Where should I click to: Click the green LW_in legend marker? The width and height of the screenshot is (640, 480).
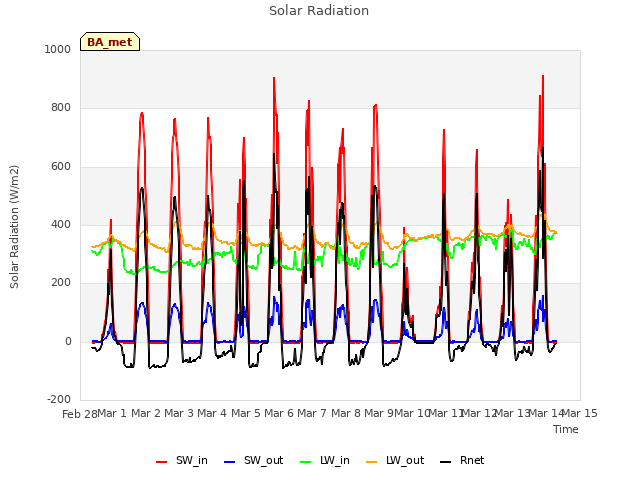[306, 462]
